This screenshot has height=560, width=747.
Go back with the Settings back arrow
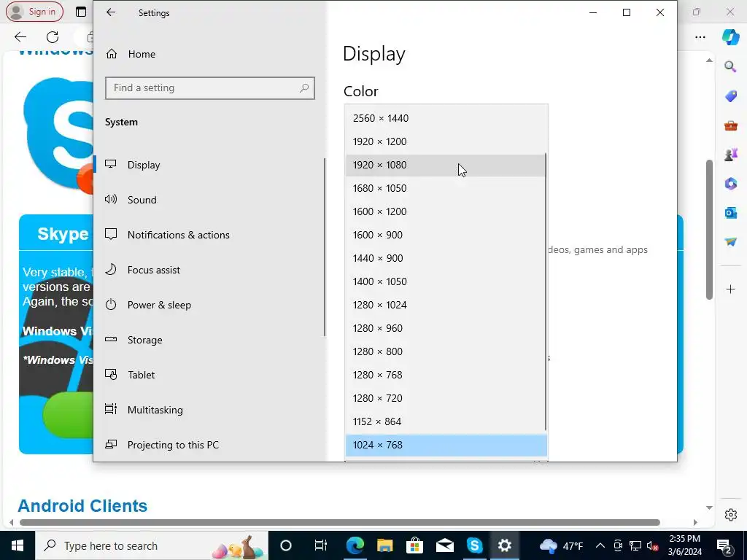click(x=111, y=12)
